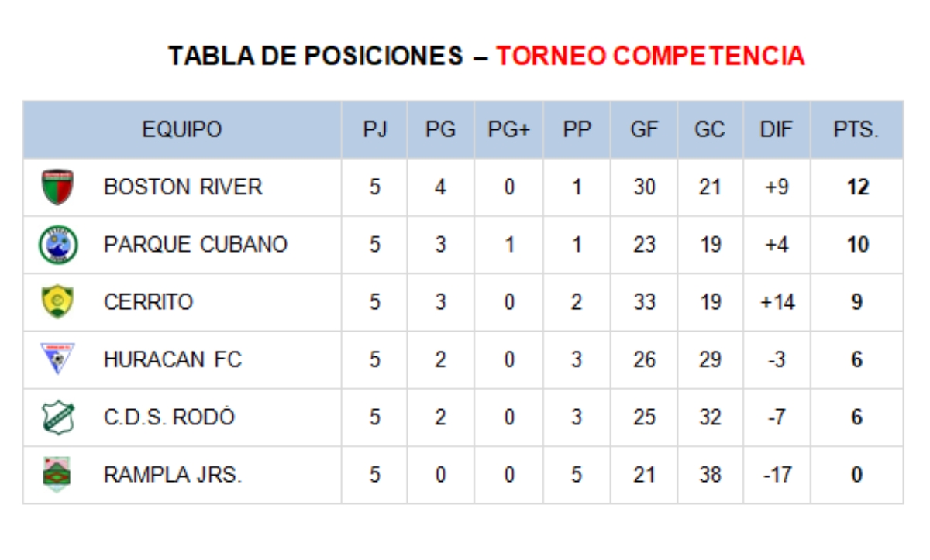Select the GF column header
The image size is (930, 560).
pos(644,129)
